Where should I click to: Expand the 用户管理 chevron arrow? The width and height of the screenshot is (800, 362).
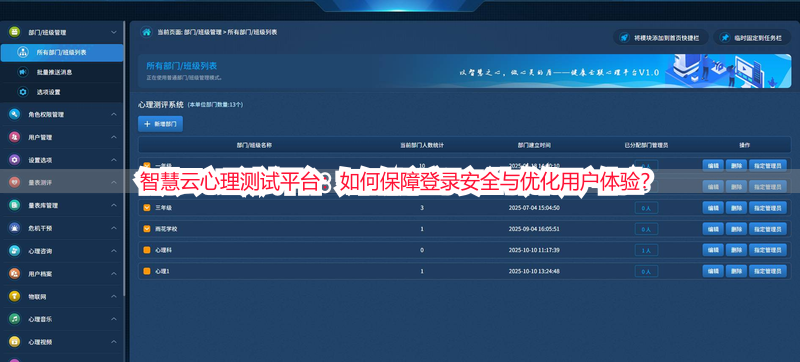[114, 137]
